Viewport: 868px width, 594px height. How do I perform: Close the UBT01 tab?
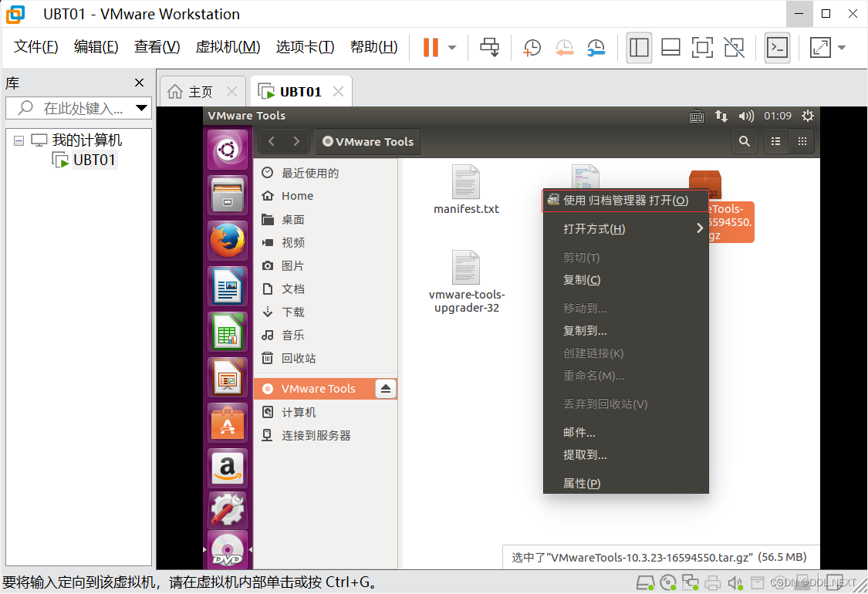[x=338, y=91]
